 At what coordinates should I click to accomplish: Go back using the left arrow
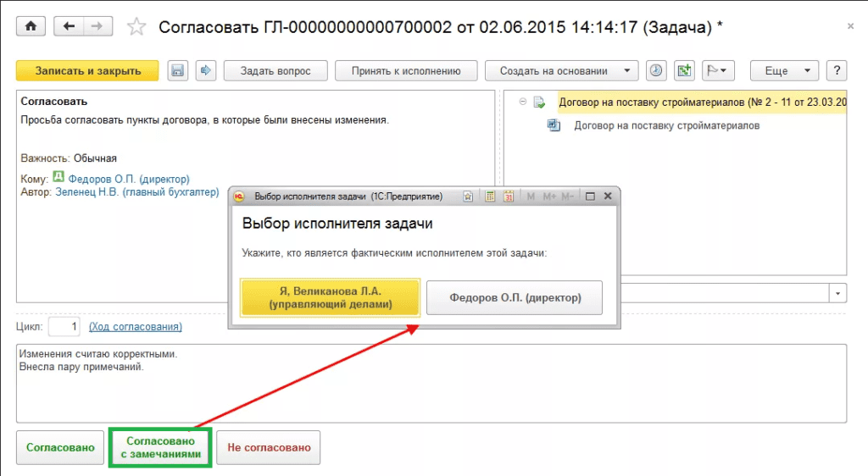click(x=69, y=26)
